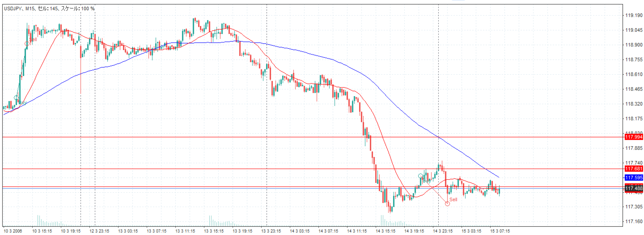644x235 pixels.
Task: Click the black 117.488 current price tag
Action: coord(634,188)
